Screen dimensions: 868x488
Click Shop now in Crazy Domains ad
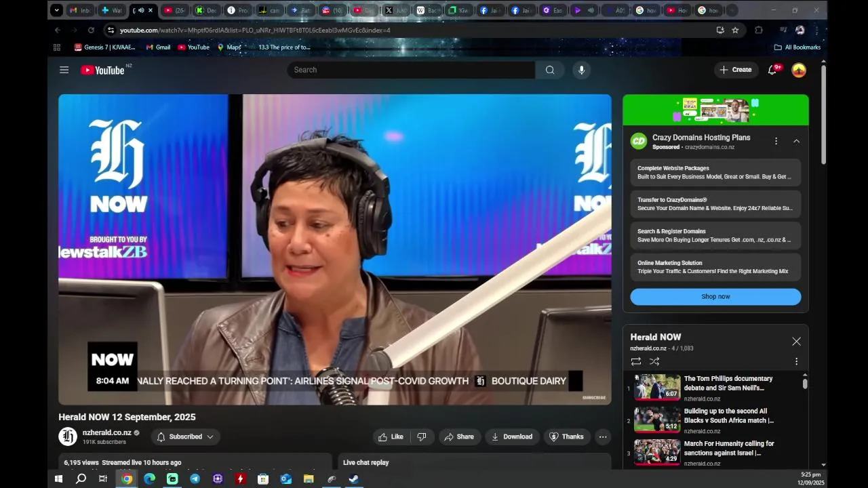click(715, 296)
